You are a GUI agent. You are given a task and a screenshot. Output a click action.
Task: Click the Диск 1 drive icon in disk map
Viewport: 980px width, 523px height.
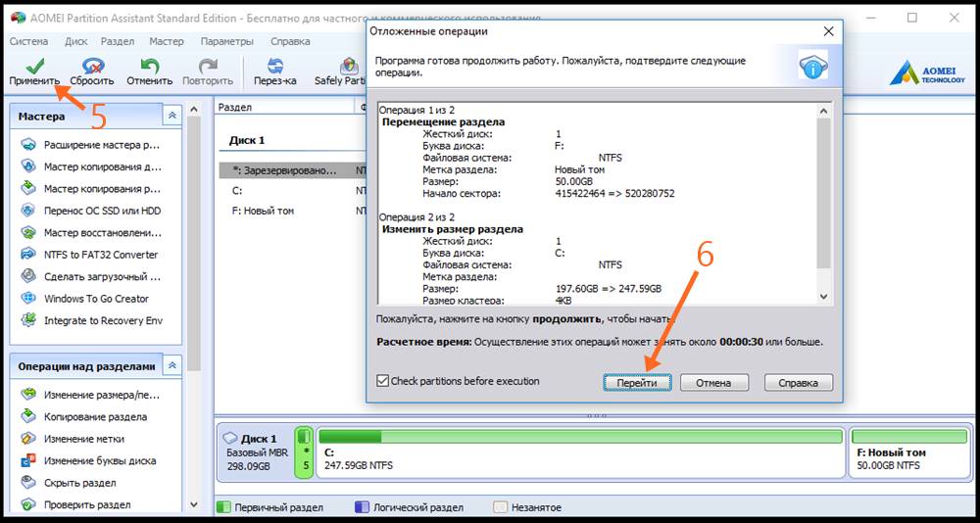[230, 438]
